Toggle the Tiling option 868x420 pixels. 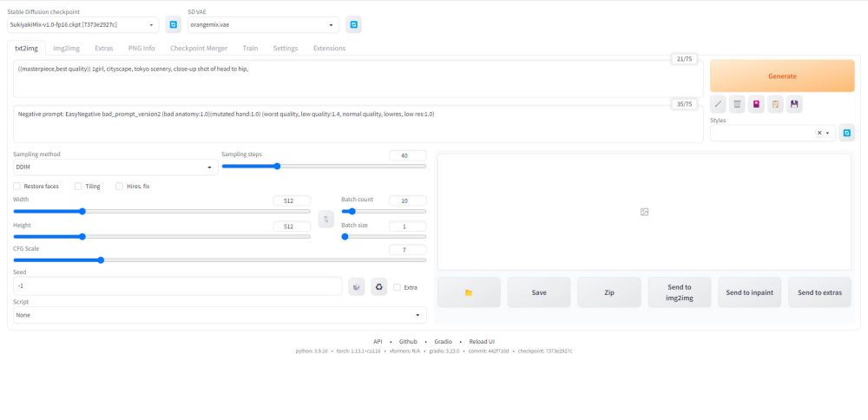78,186
